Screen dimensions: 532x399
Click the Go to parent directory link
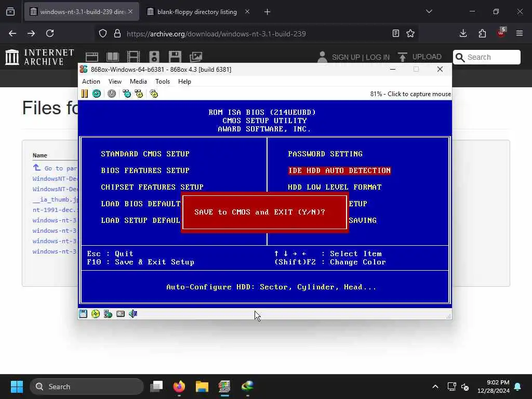55,168
